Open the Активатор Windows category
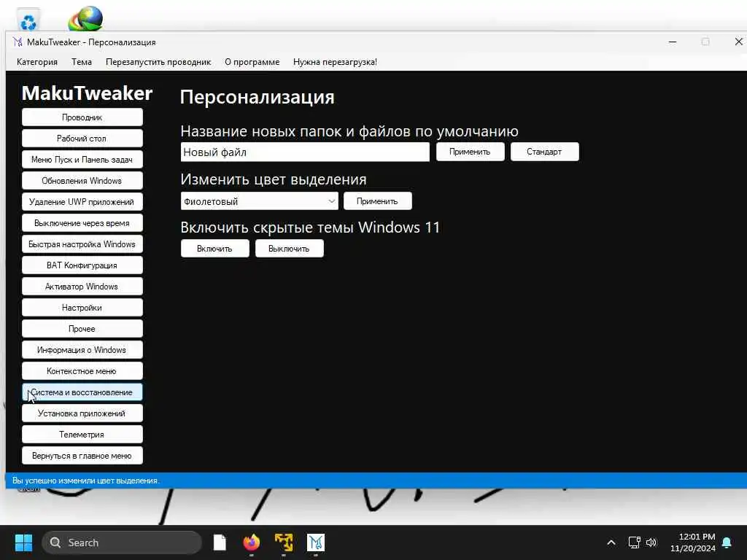Image resolution: width=747 pixels, height=560 pixels. (x=82, y=286)
